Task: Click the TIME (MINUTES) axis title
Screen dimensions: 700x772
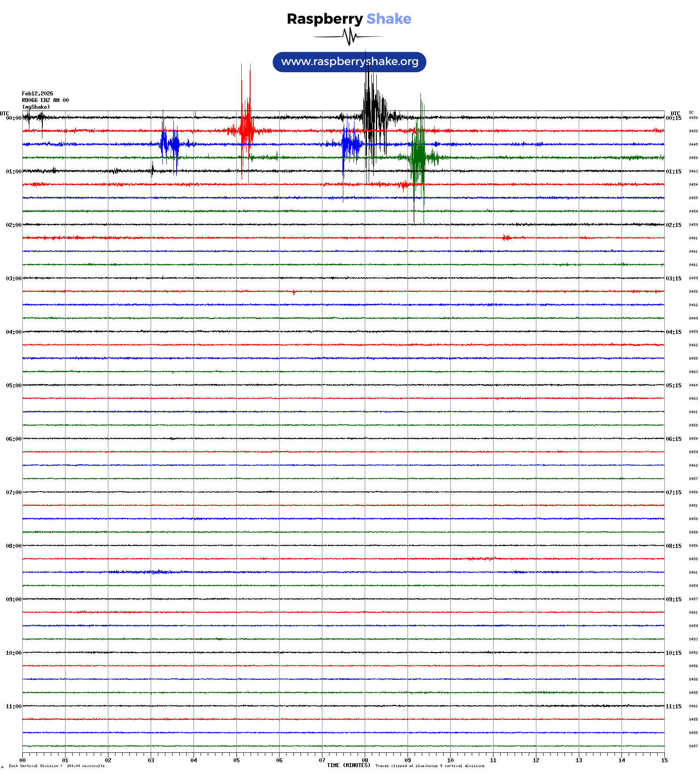Action: tap(348, 765)
